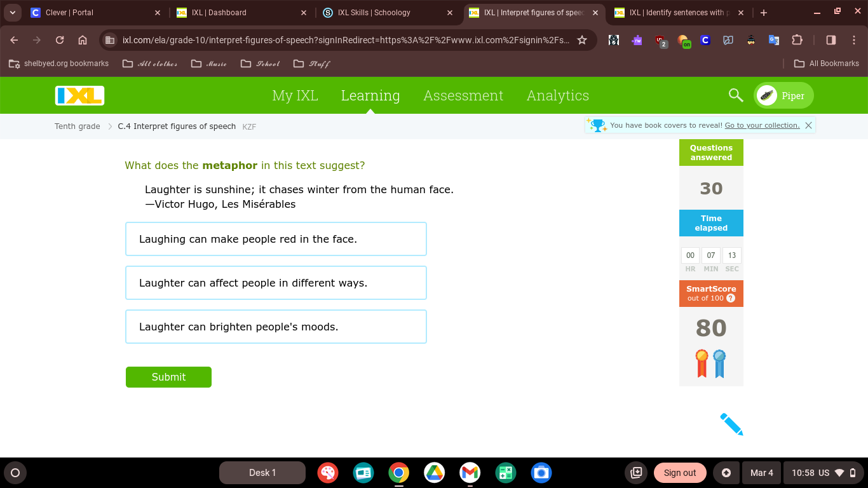Submit the answer
The image size is (868, 488).
168,377
